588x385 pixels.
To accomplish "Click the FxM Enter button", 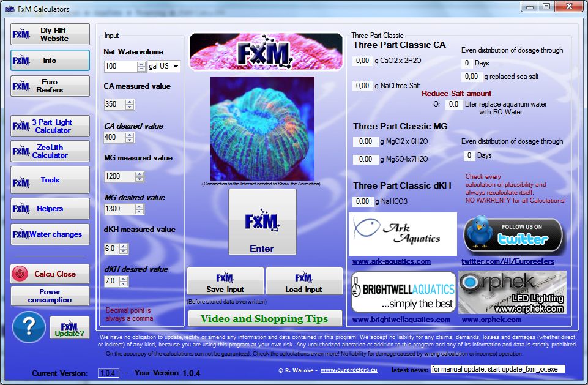I will (262, 222).
